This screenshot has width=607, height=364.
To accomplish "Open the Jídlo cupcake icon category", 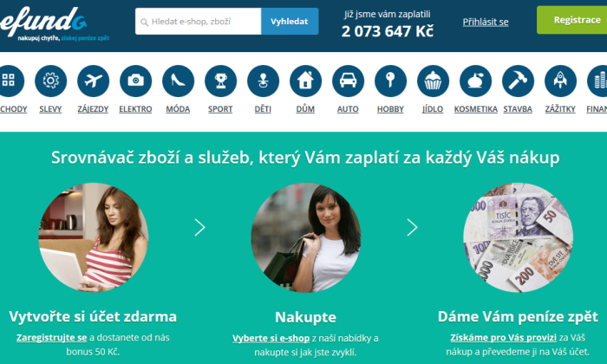I will pyautogui.click(x=434, y=81).
